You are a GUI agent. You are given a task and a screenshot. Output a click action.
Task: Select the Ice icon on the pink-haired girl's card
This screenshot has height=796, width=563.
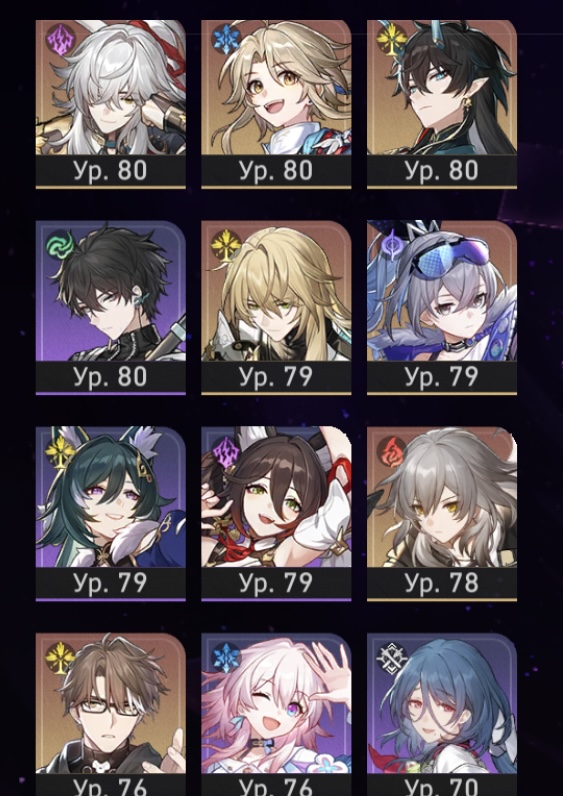[226, 658]
